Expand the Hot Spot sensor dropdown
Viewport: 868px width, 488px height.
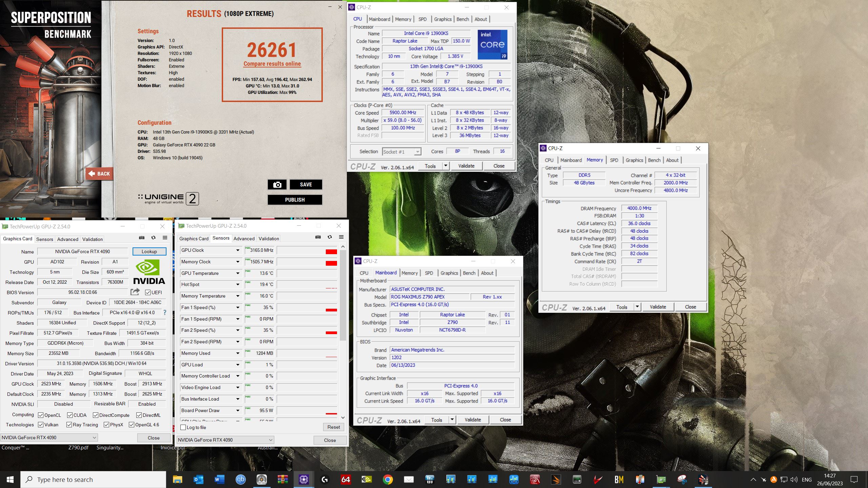point(238,285)
